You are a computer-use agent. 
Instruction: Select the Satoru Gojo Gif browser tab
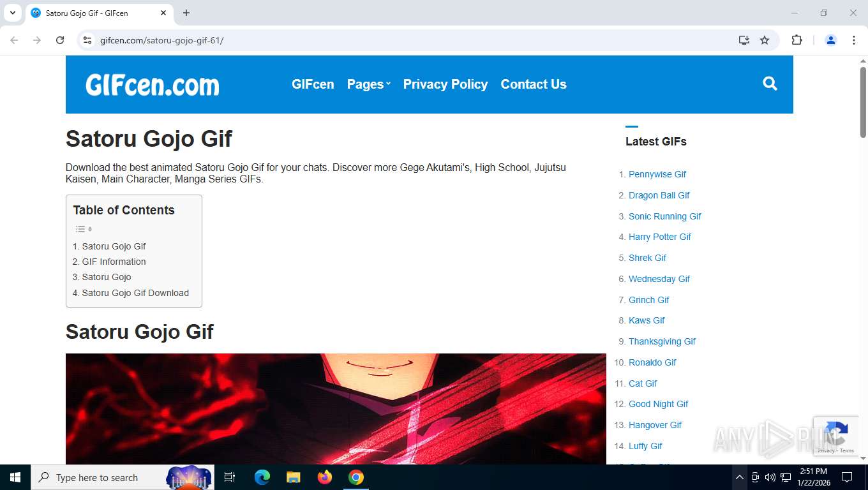99,13
